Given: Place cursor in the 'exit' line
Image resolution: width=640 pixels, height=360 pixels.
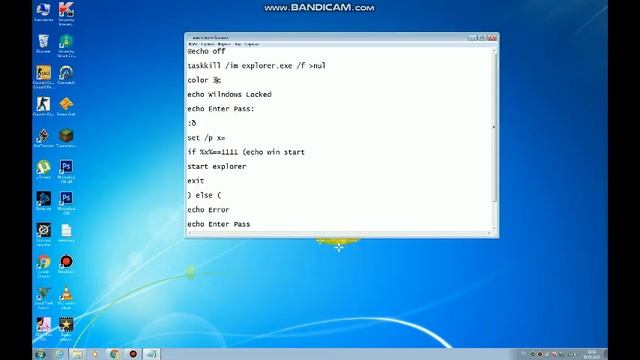Looking at the screenshot, I should pos(196,181).
